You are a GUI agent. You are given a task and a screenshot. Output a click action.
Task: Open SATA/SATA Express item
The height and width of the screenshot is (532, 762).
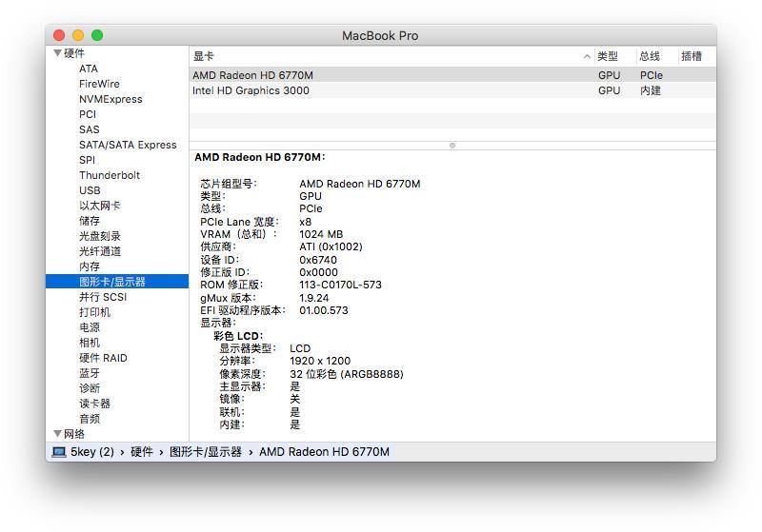(128, 145)
